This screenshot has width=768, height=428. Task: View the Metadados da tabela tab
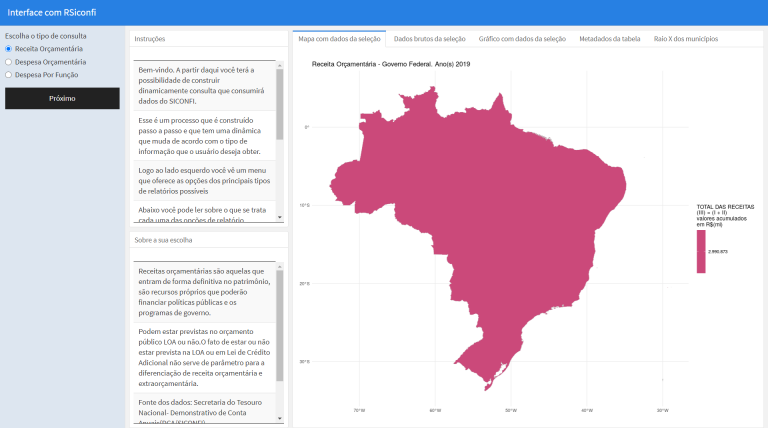click(610, 39)
